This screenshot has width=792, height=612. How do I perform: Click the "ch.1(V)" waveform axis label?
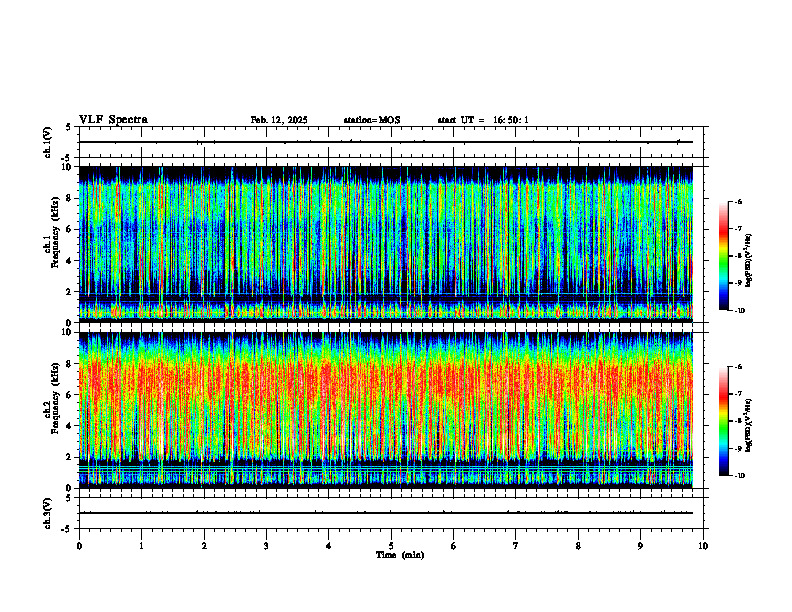click(48, 142)
